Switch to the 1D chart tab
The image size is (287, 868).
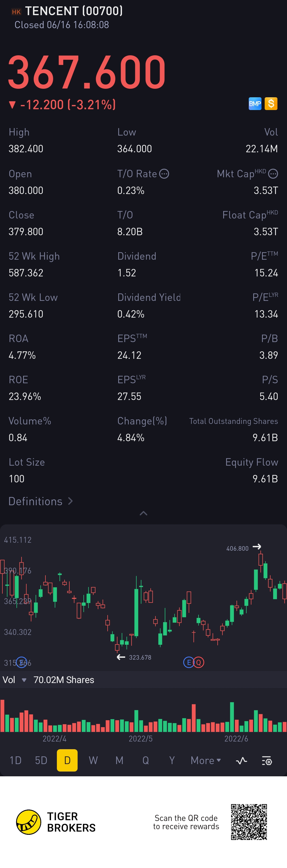pos(15,761)
